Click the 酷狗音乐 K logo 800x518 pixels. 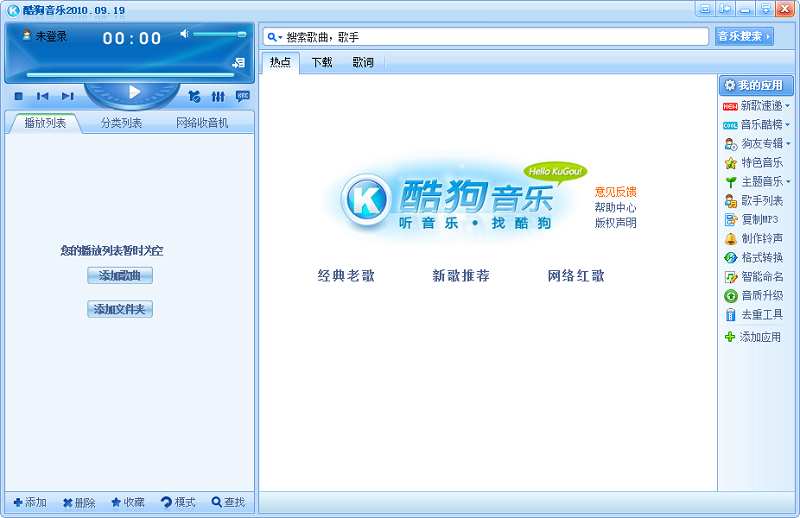366,200
